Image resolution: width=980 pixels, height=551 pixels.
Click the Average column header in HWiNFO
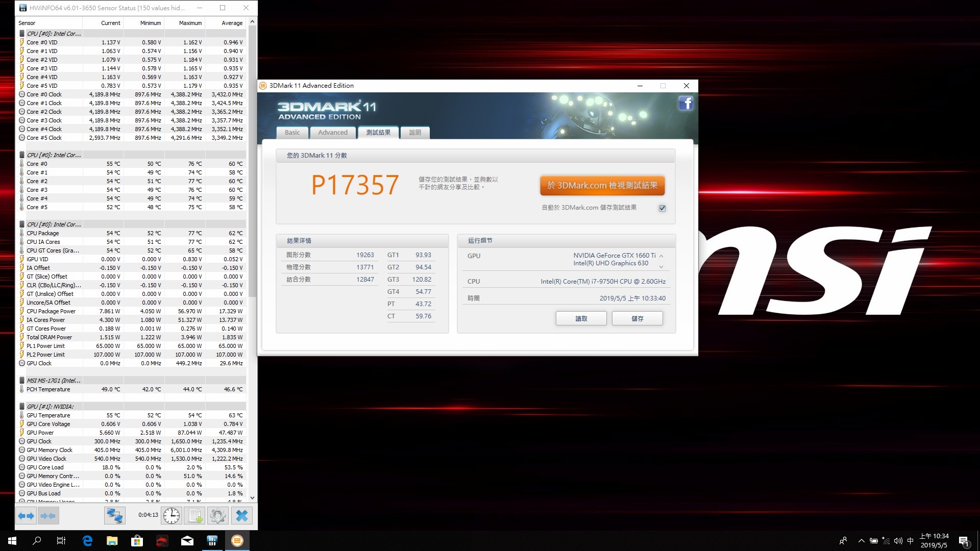point(225,23)
